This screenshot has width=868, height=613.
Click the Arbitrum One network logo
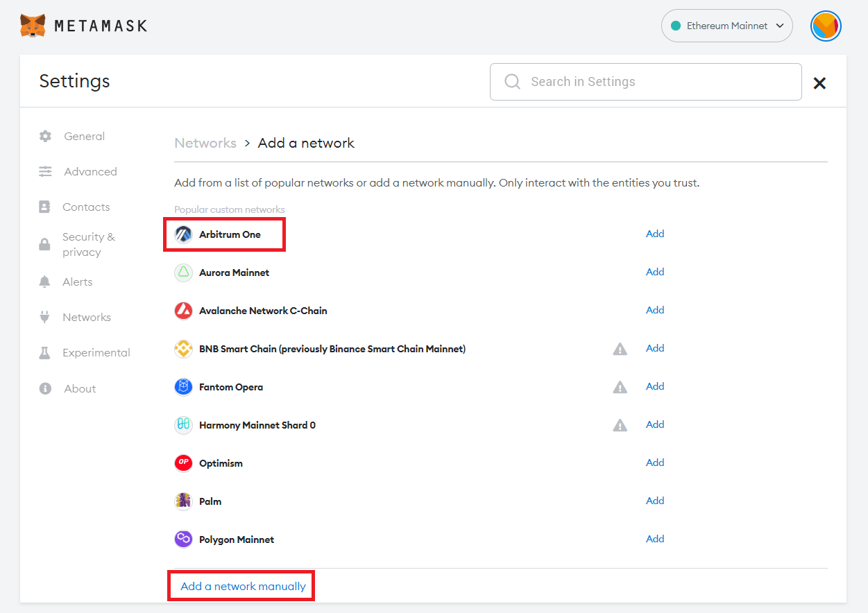(x=183, y=234)
